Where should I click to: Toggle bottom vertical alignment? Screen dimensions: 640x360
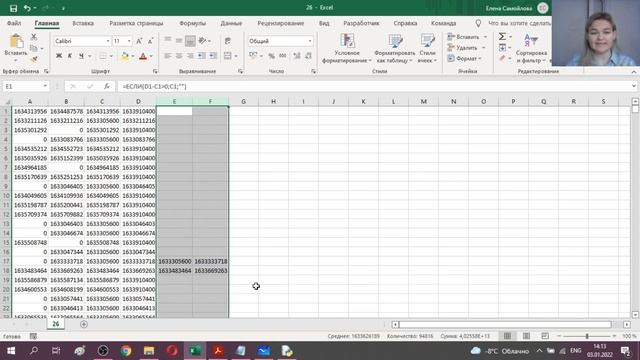tap(190, 40)
